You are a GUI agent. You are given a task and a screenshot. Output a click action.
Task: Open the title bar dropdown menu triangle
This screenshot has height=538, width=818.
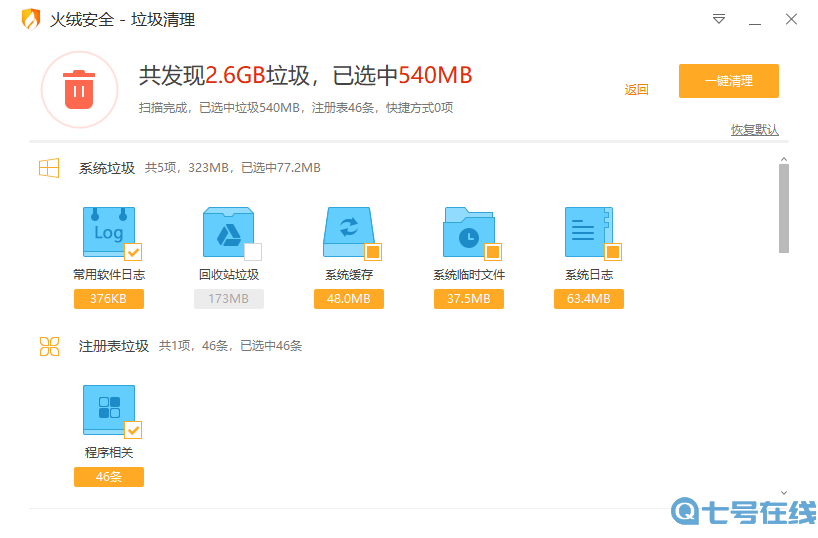coord(719,19)
